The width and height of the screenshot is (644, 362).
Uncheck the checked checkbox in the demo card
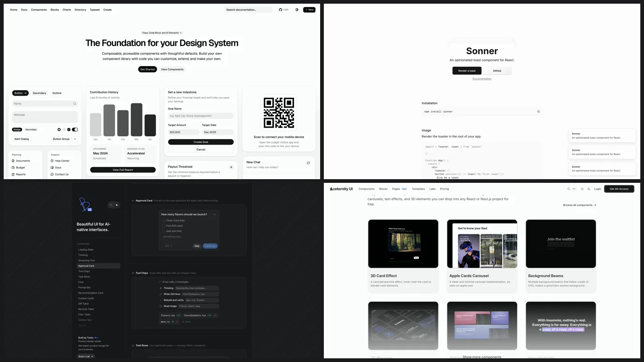point(69,130)
